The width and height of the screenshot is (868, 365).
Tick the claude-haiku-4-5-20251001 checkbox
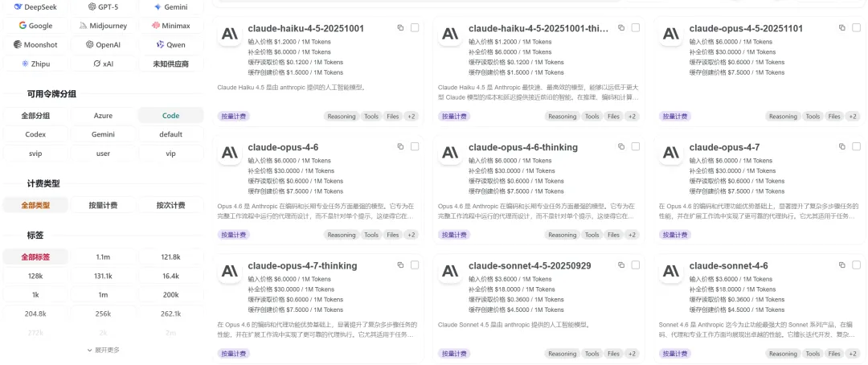point(415,27)
